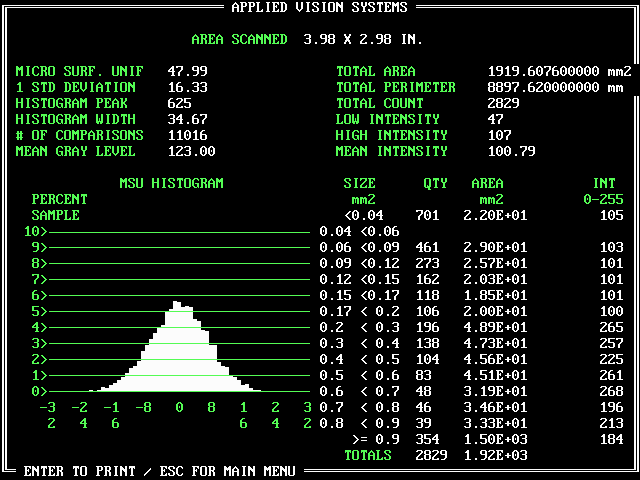The image size is (640, 480).
Task: Click the 'ENTER TO PRINT / ESC FOR MAIN MENU' prompt
Action: tap(159, 471)
